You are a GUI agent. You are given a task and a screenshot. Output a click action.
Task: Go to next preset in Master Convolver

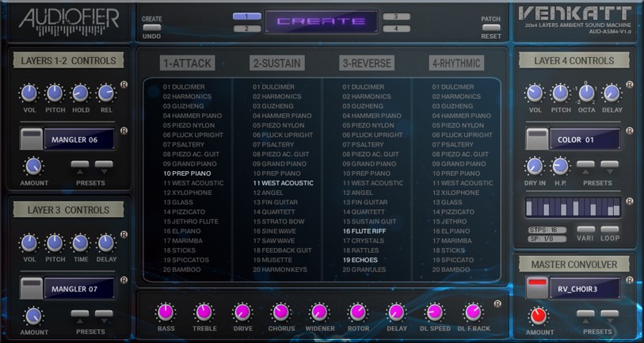(609, 314)
